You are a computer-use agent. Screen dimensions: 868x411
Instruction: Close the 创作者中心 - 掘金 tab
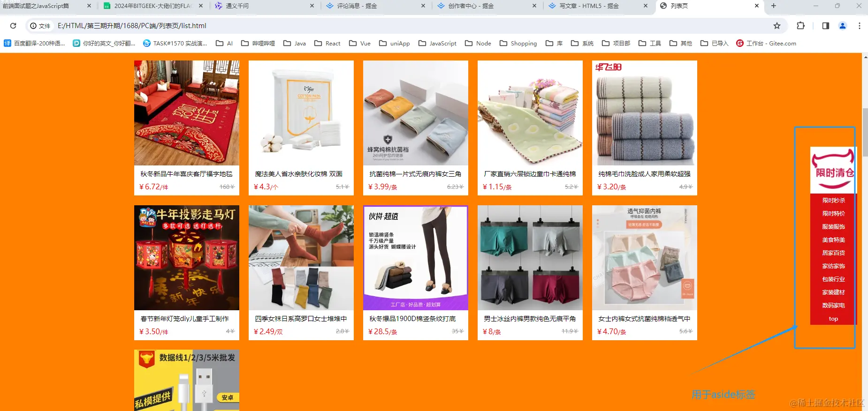click(x=534, y=6)
